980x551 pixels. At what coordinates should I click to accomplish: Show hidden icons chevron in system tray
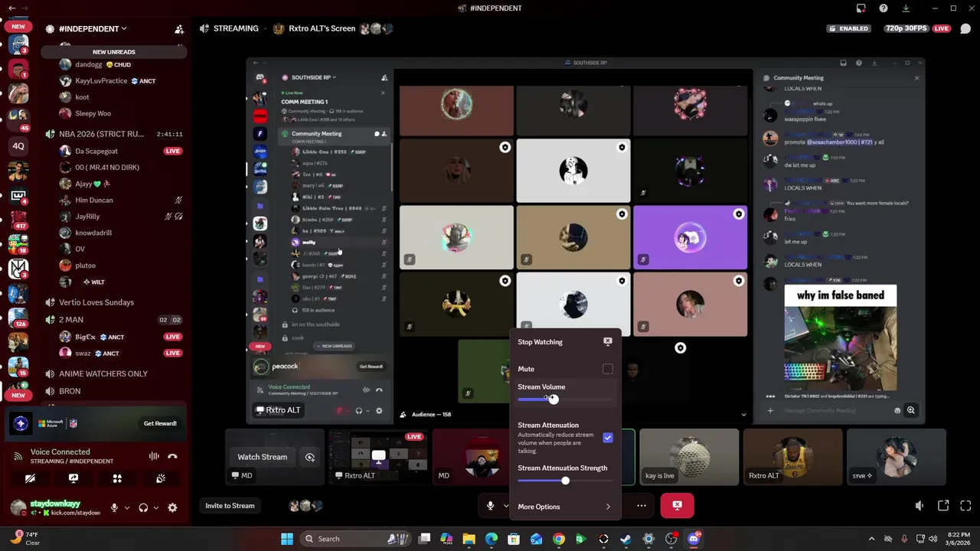click(871, 539)
